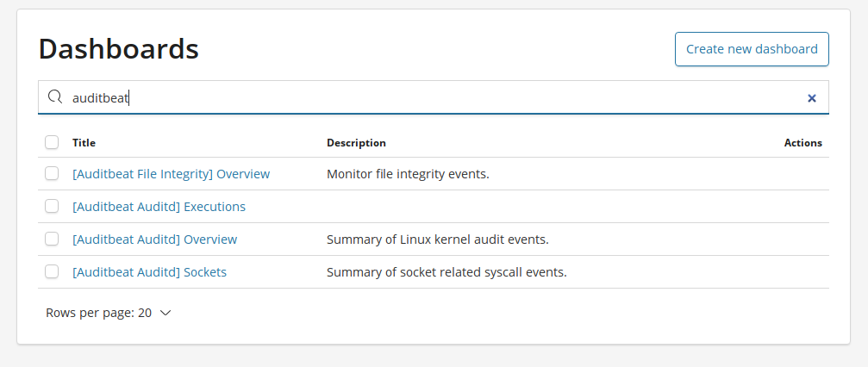This screenshot has height=367, width=868.
Task: Select checkbox for Auditd Overview dashboard
Action: coord(52,239)
